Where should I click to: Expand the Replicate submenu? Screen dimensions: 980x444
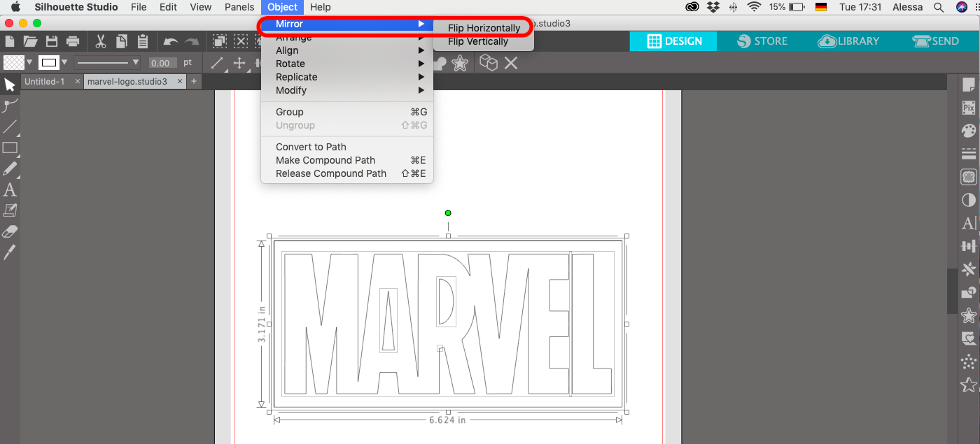pyautogui.click(x=347, y=77)
